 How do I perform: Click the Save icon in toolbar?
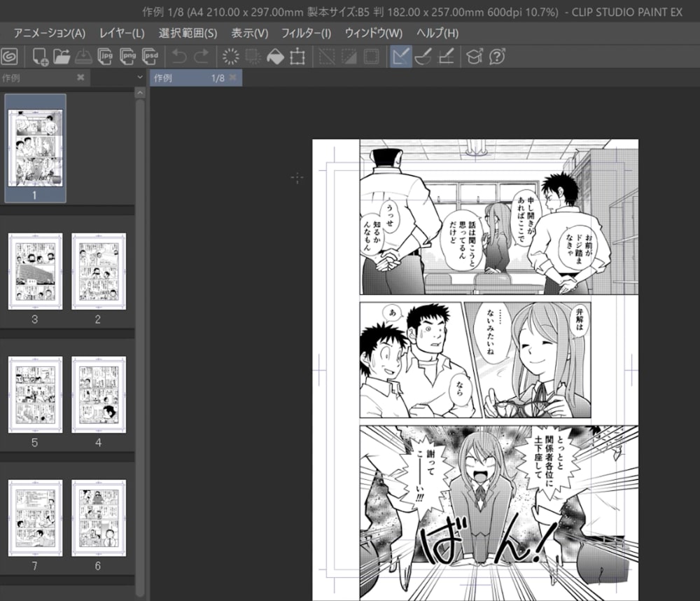click(x=83, y=57)
